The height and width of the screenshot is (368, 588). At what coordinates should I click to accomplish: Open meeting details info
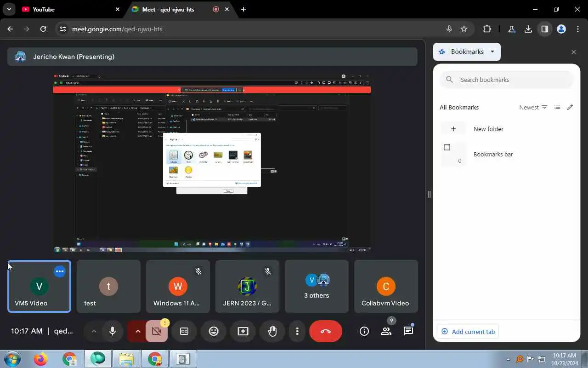[x=364, y=331]
